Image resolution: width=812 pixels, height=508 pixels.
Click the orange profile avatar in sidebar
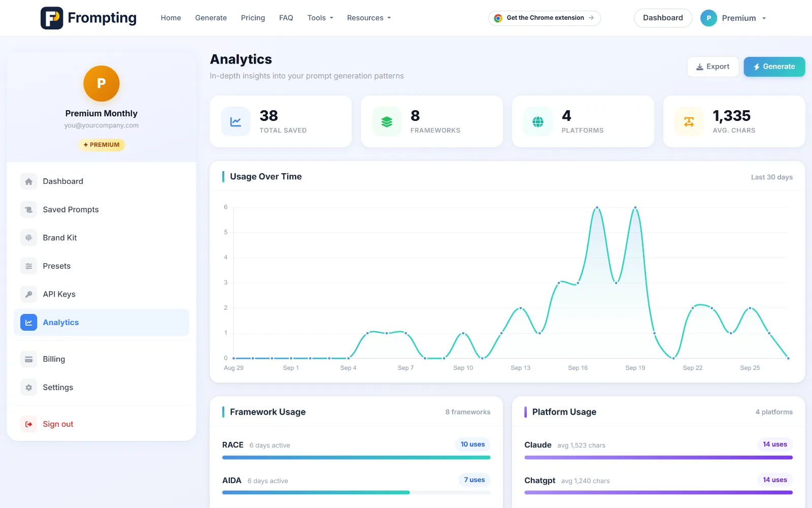coord(101,83)
